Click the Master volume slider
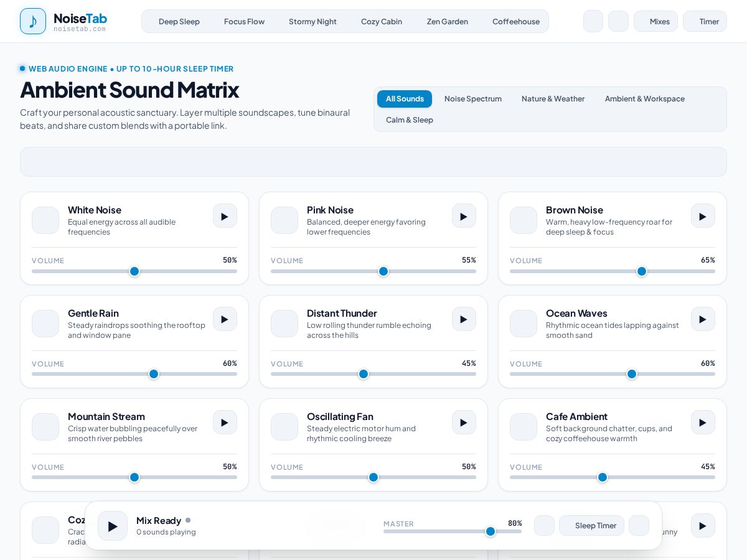Viewport: 747px width, 560px height. (x=453, y=531)
